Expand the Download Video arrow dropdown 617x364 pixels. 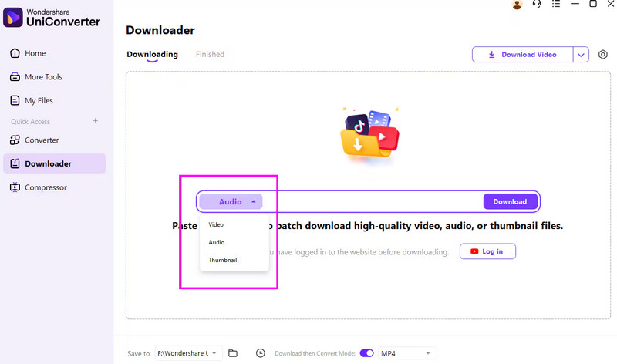(x=581, y=55)
